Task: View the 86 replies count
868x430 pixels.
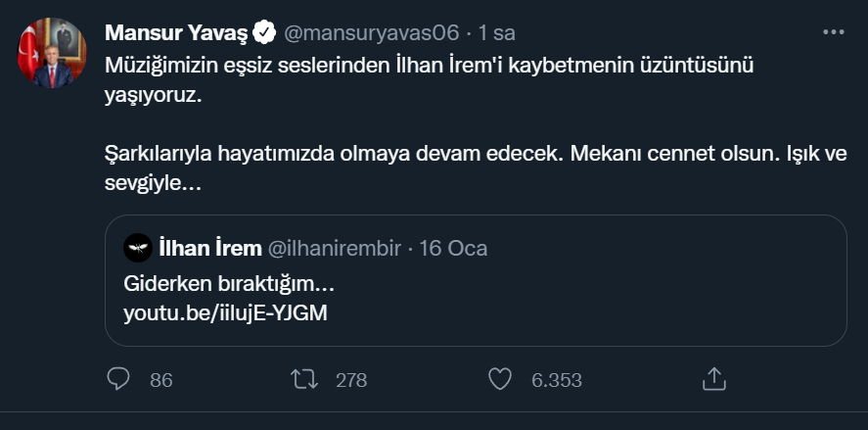Action: [x=161, y=380]
